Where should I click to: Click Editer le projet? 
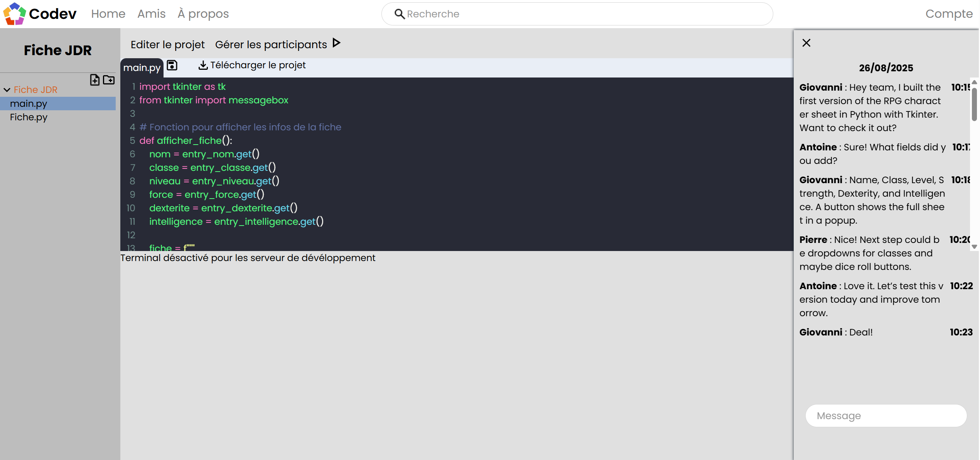click(x=167, y=45)
